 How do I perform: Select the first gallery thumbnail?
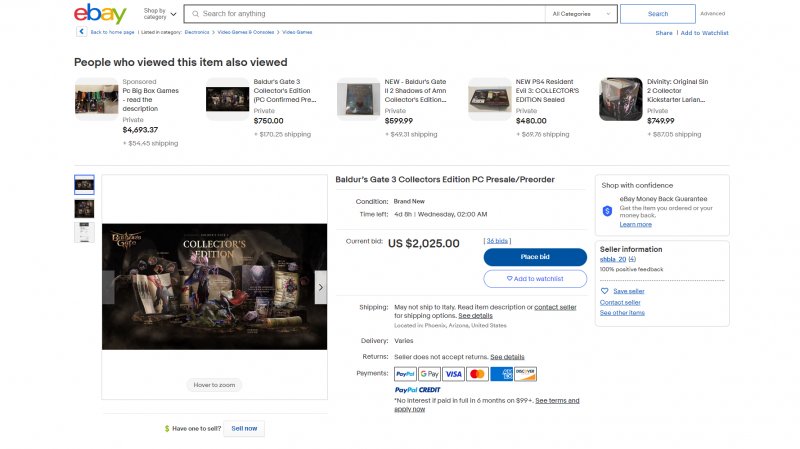coord(84,185)
